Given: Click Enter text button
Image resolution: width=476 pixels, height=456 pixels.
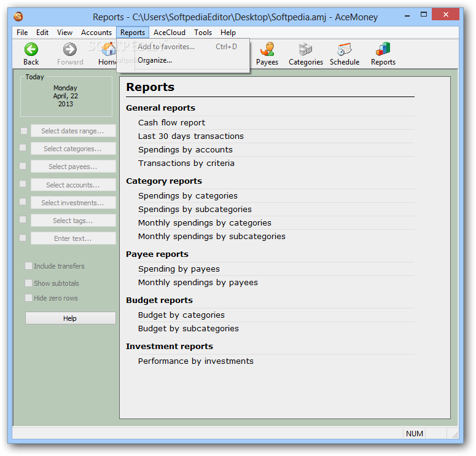Looking at the screenshot, I should click(73, 238).
